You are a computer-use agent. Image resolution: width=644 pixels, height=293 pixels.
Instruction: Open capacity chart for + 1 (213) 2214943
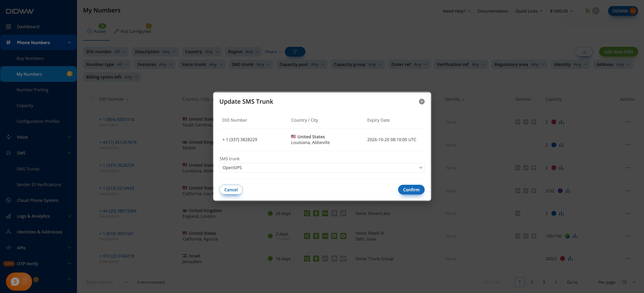point(568,191)
